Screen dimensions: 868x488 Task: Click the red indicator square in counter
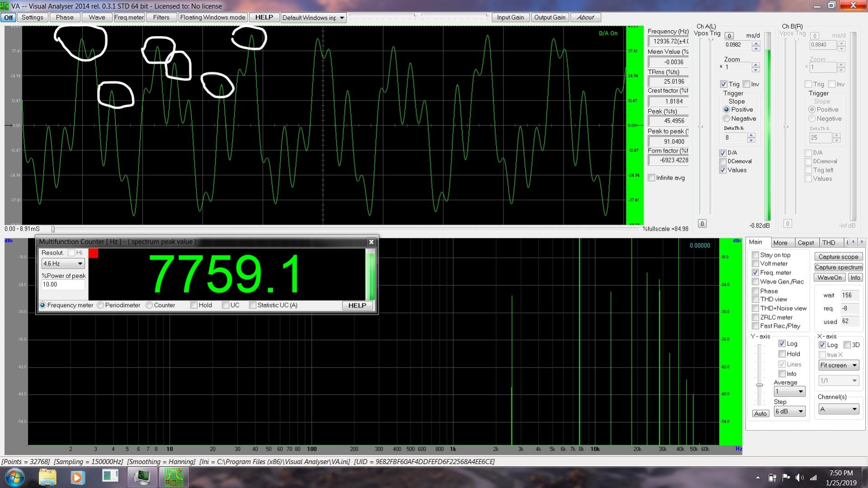[x=93, y=253]
